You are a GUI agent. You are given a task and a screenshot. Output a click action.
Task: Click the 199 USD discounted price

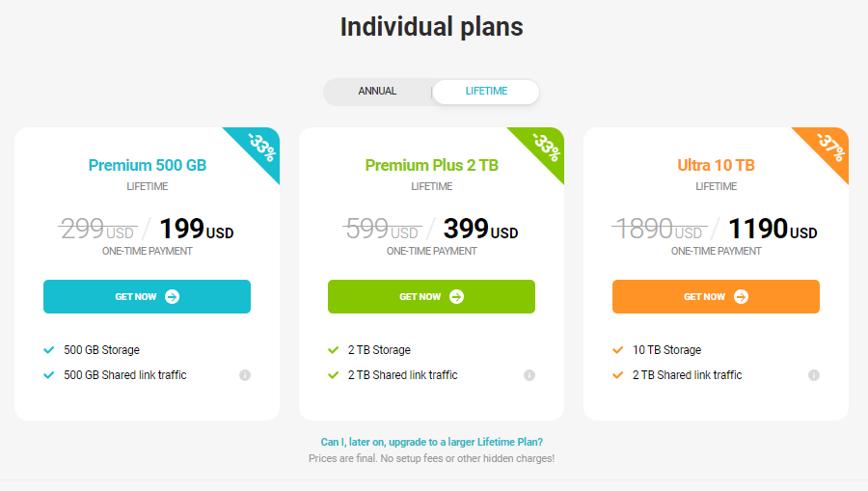click(196, 230)
